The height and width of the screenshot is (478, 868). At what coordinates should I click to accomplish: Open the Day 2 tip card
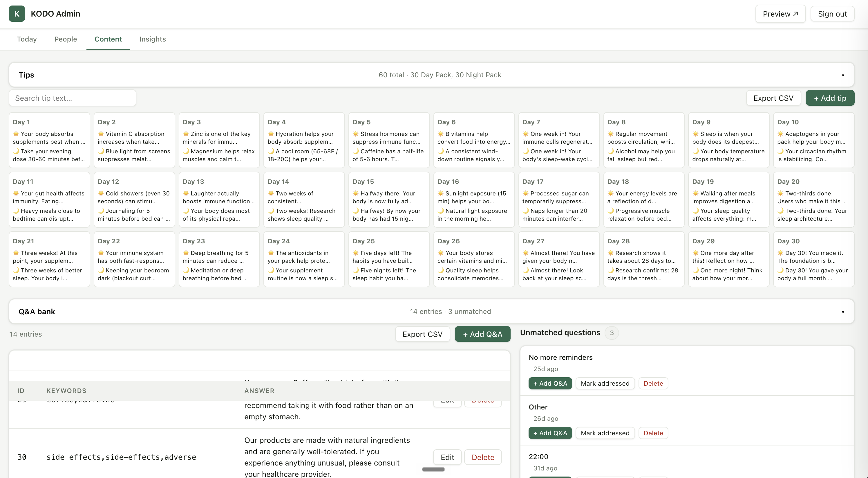point(134,140)
